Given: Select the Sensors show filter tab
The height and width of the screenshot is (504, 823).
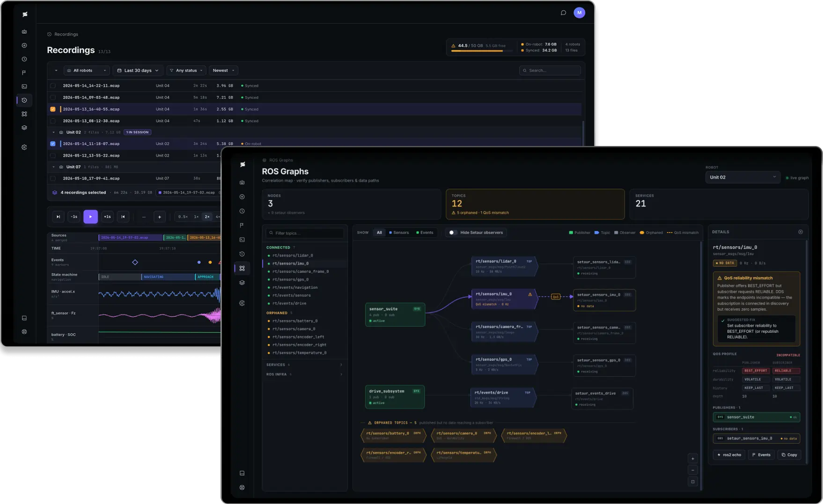Looking at the screenshot, I should 399,233.
